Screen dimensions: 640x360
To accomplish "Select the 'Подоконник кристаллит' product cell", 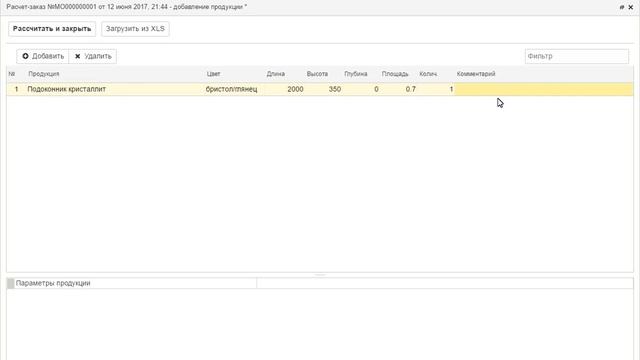I will pyautogui.click(x=114, y=89).
